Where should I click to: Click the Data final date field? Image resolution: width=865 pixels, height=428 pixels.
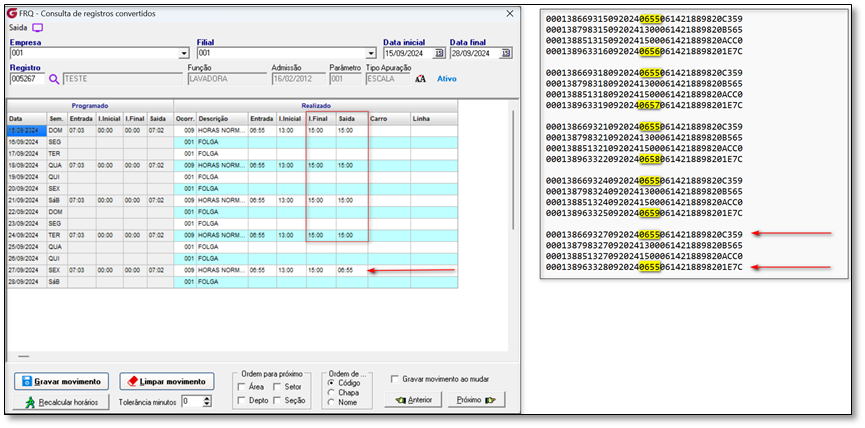476,54
